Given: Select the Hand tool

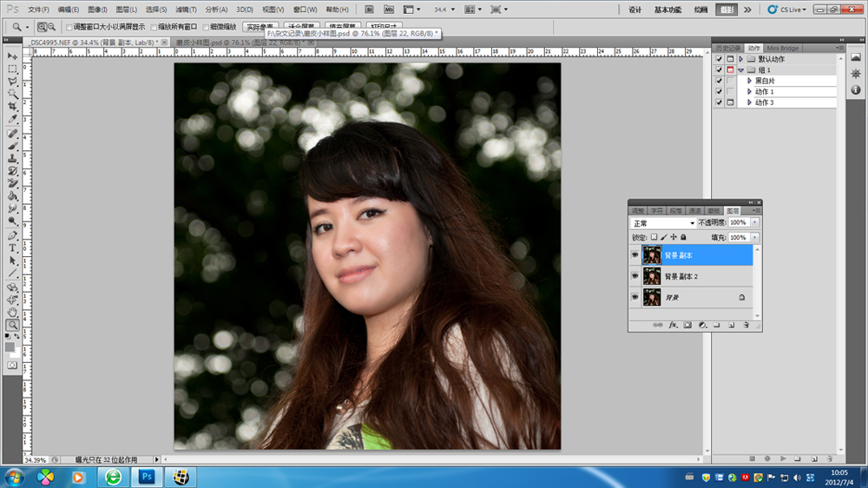Looking at the screenshot, I should click(13, 312).
